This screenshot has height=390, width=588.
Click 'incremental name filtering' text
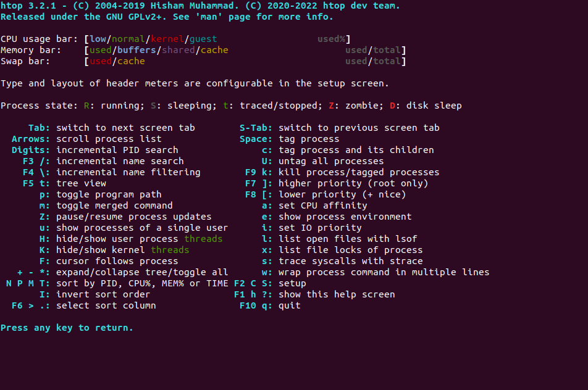tap(128, 172)
